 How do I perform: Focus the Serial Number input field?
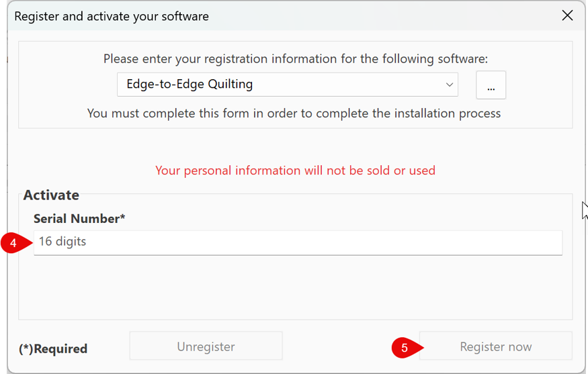pos(298,242)
